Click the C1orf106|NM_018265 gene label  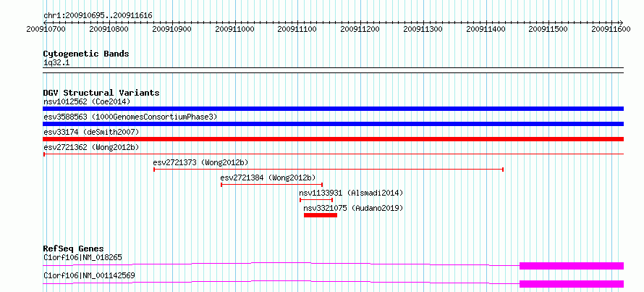[x=82, y=257]
